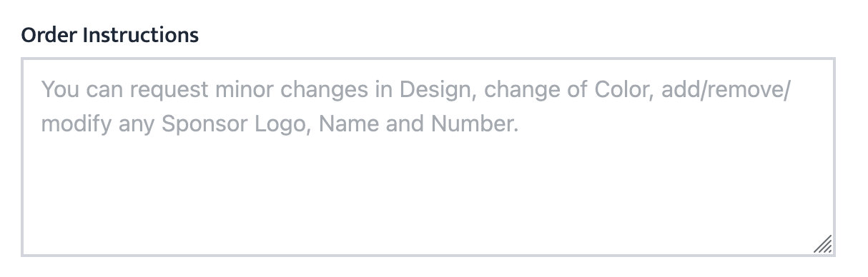868x277 pixels.
Task: Activate the instructions box via its blank center
Action: [x=428, y=186]
